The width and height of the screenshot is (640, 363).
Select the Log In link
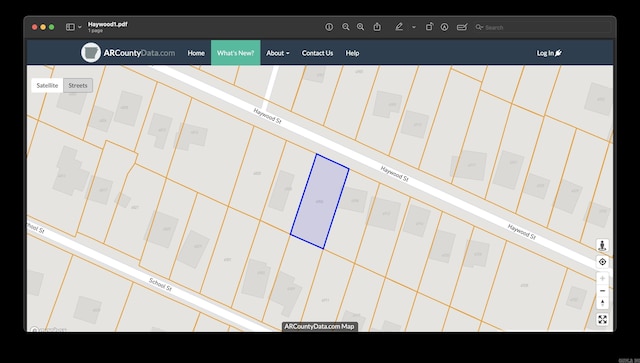tap(549, 53)
